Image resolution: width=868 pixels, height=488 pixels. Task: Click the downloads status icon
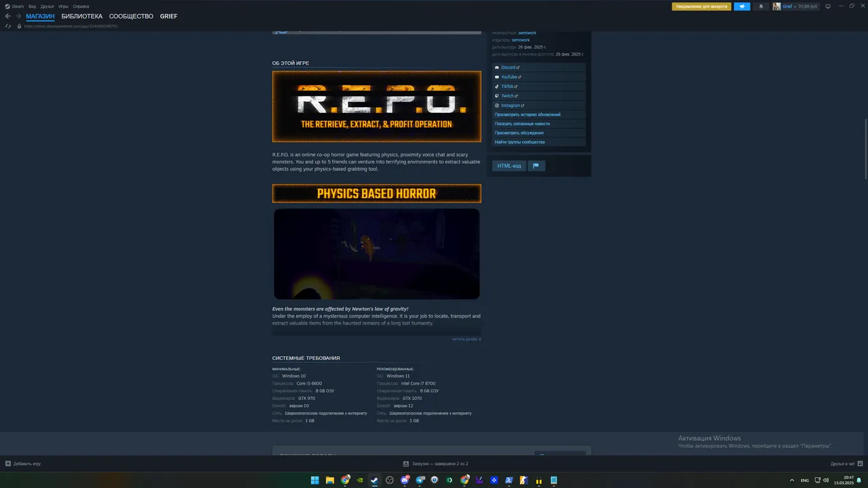tap(406, 464)
